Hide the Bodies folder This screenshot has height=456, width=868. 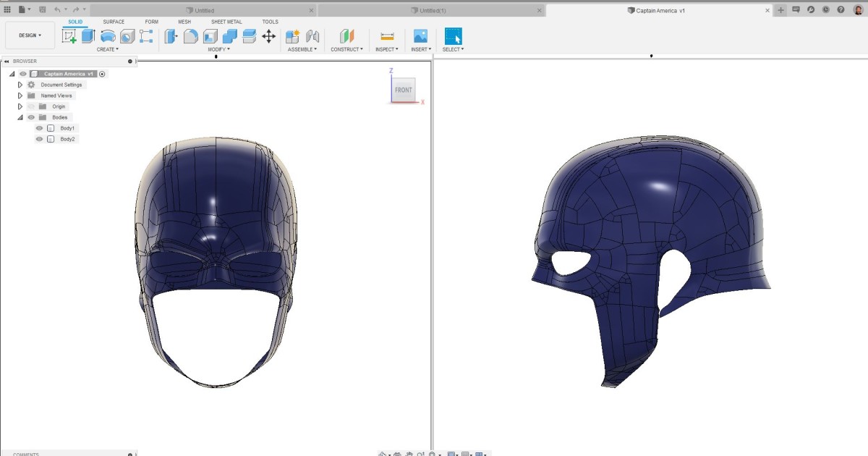pyautogui.click(x=31, y=117)
